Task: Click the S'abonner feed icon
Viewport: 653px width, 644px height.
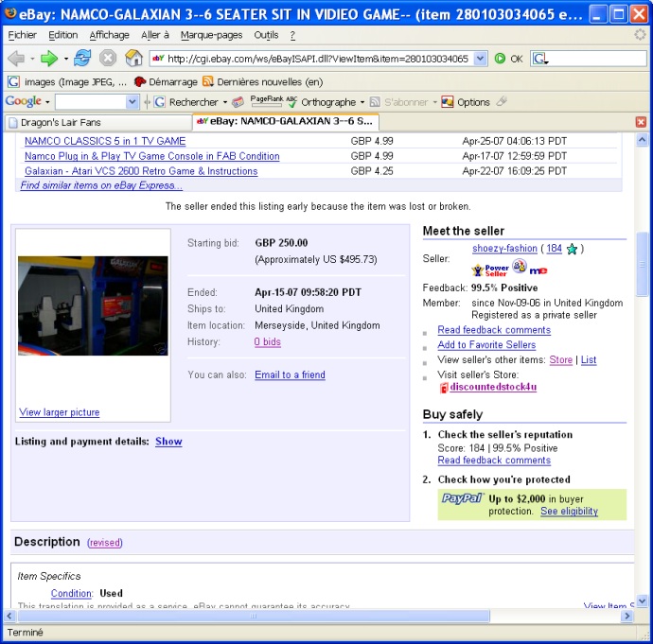Action: click(x=375, y=102)
